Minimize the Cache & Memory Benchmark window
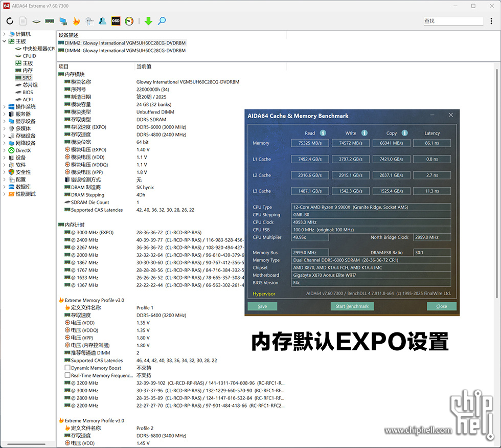The width and height of the screenshot is (501, 448). click(x=432, y=115)
